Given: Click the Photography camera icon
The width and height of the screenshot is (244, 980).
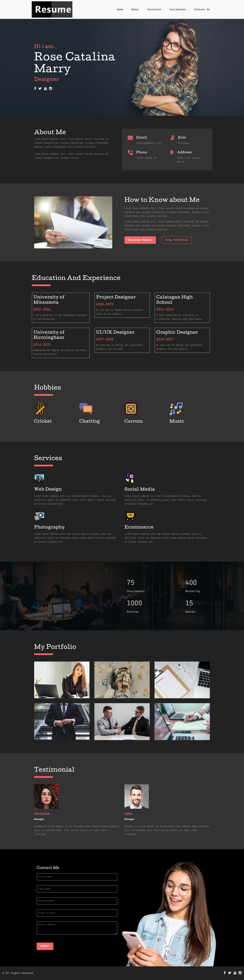Looking at the screenshot, I should coord(39,516).
